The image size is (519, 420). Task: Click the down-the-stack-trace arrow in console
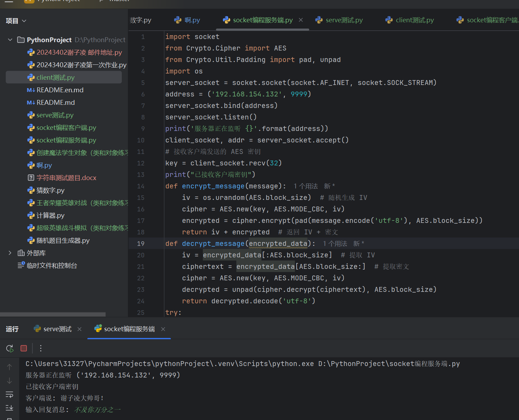pos(9,381)
